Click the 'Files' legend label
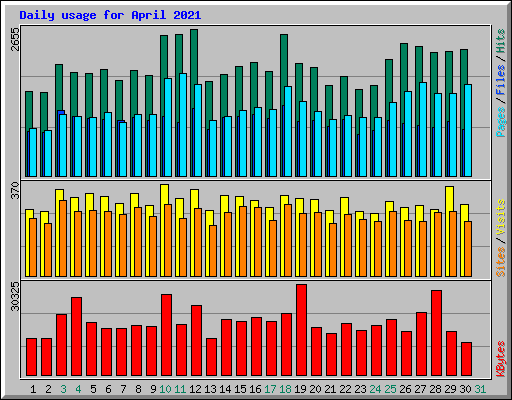The width and height of the screenshot is (512, 400). pos(501,80)
